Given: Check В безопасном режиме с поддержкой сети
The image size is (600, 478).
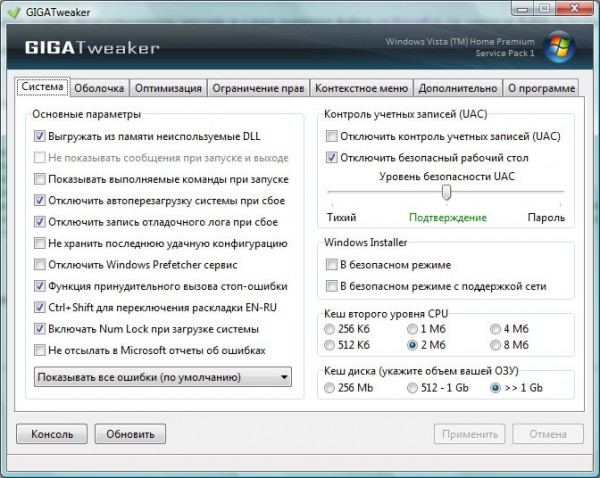Looking at the screenshot, I should tap(332, 286).
